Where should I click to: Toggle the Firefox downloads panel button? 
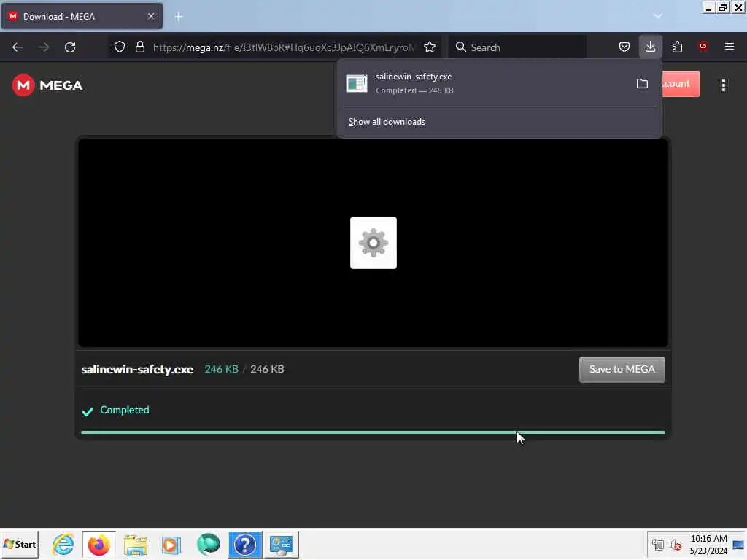pos(650,47)
